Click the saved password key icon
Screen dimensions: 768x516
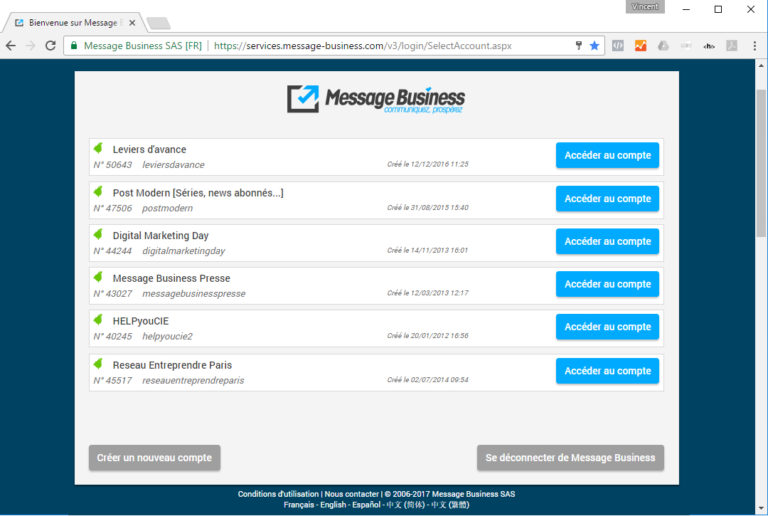point(578,46)
